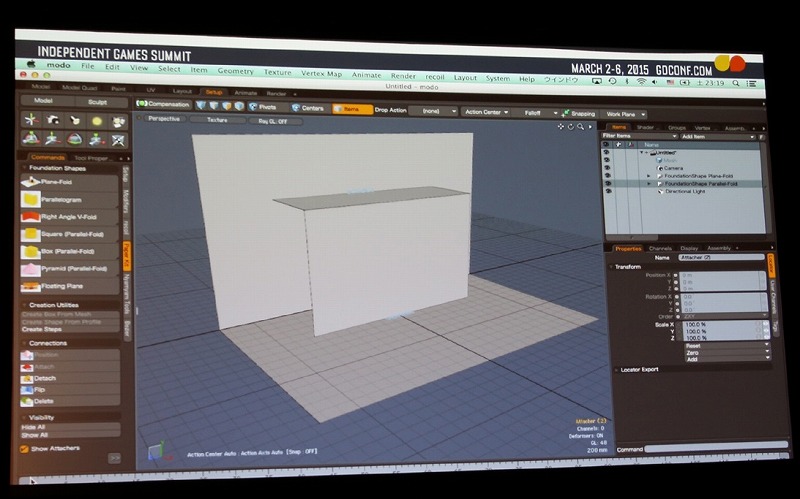Switch to the Shader tab
This screenshot has width=800, height=499.
[x=645, y=127]
